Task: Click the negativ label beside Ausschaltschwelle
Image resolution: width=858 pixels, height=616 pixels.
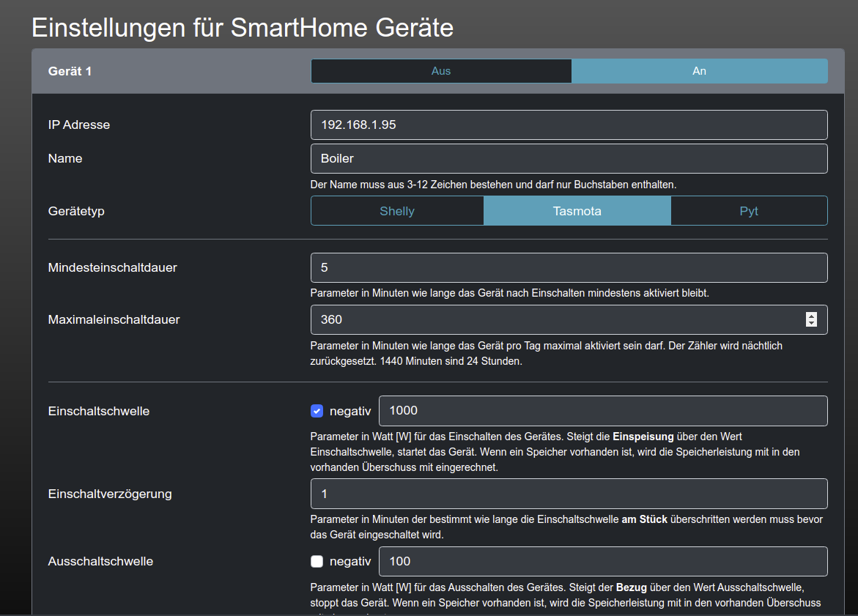Action: coord(350,562)
